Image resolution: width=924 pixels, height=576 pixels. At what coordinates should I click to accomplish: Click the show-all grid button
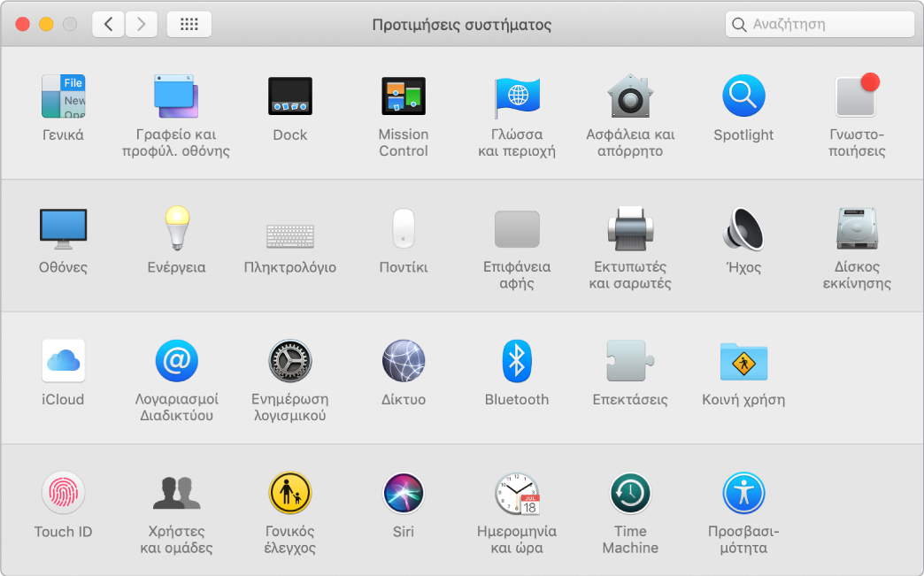(189, 25)
